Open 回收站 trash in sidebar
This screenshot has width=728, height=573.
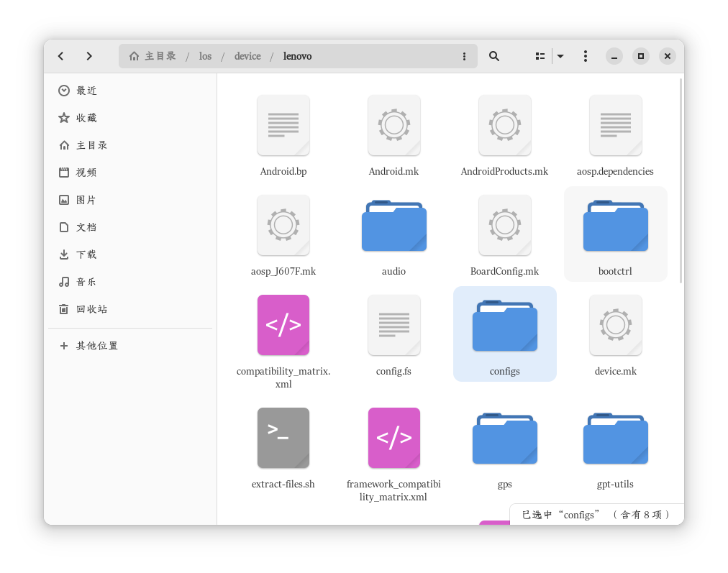coord(130,309)
